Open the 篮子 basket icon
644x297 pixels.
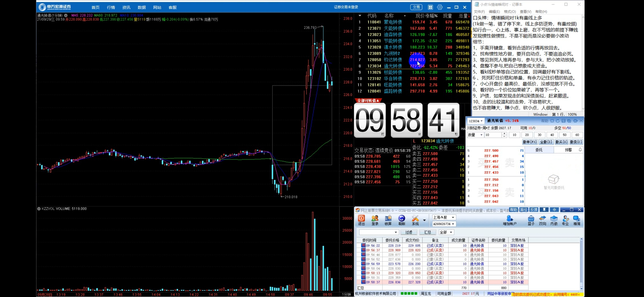coord(531,220)
